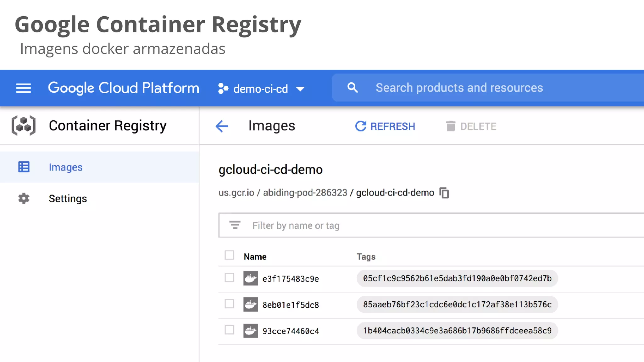This screenshot has height=362, width=644.
Task: Open image e3f175483c9e
Action: (x=291, y=279)
